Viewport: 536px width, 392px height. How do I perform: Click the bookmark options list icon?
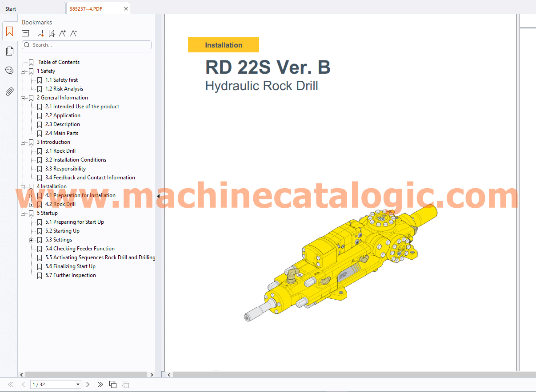(26, 33)
